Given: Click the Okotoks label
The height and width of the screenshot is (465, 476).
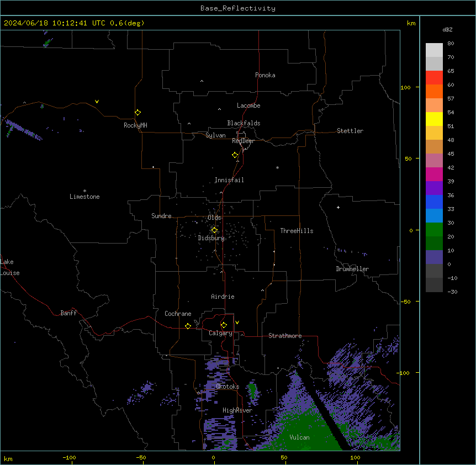Looking at the screenshot, I should (x=228, y=387).
